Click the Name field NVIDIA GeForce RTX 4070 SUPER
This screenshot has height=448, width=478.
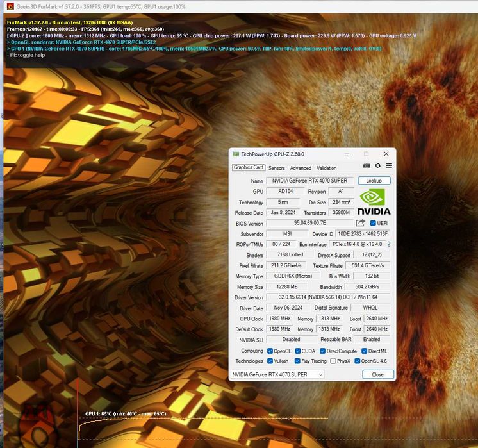(309, 181)
